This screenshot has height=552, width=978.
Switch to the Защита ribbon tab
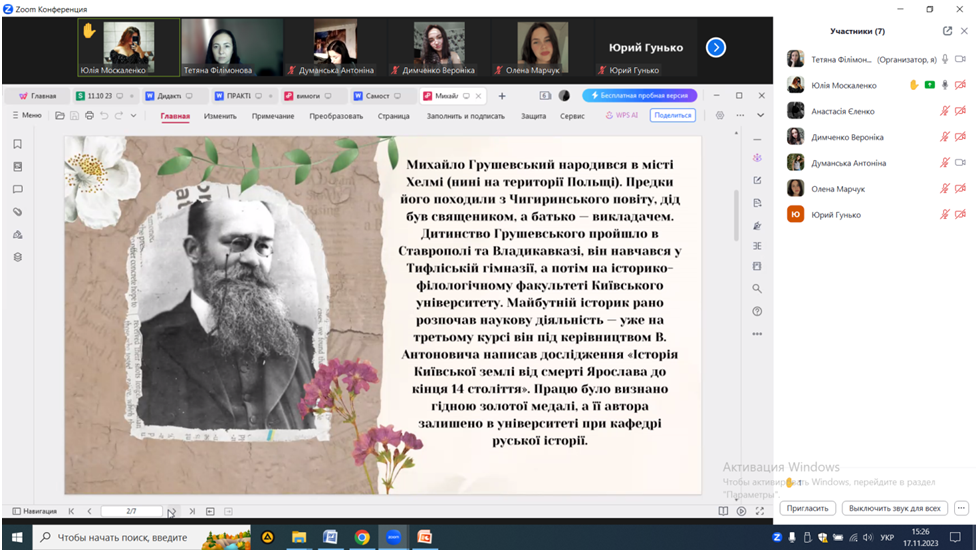(x=533, y=116)
